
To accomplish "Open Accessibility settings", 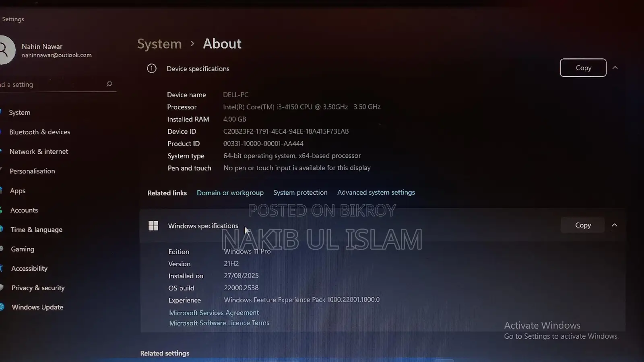I will (x=29, y=268).
